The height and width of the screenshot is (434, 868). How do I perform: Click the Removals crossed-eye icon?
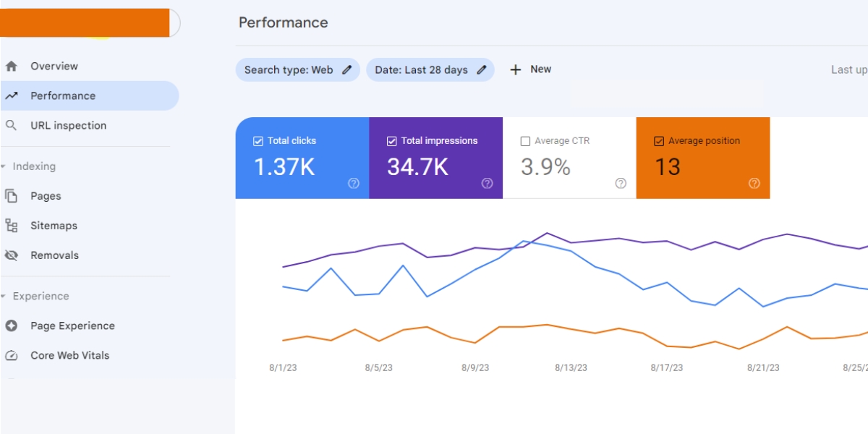point(11,255)
